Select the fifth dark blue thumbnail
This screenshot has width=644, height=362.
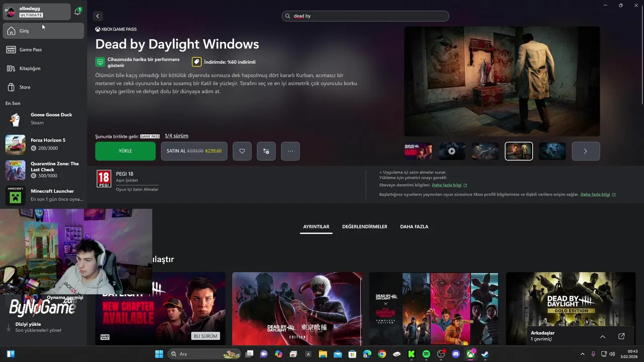(x=552, y=151)
